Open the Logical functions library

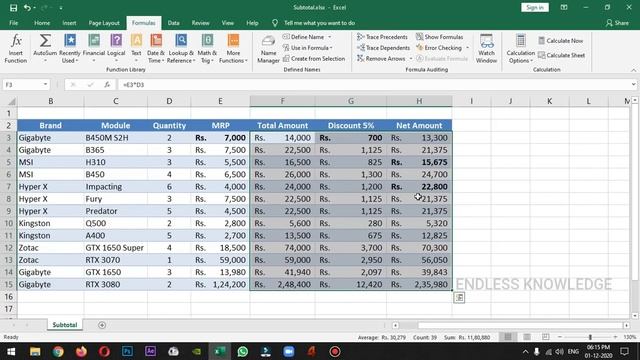(116, 48)
